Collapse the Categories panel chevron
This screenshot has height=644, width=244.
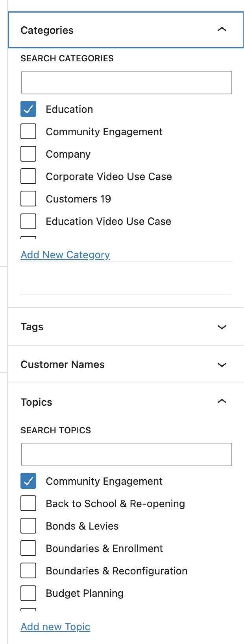coord(222,29)
